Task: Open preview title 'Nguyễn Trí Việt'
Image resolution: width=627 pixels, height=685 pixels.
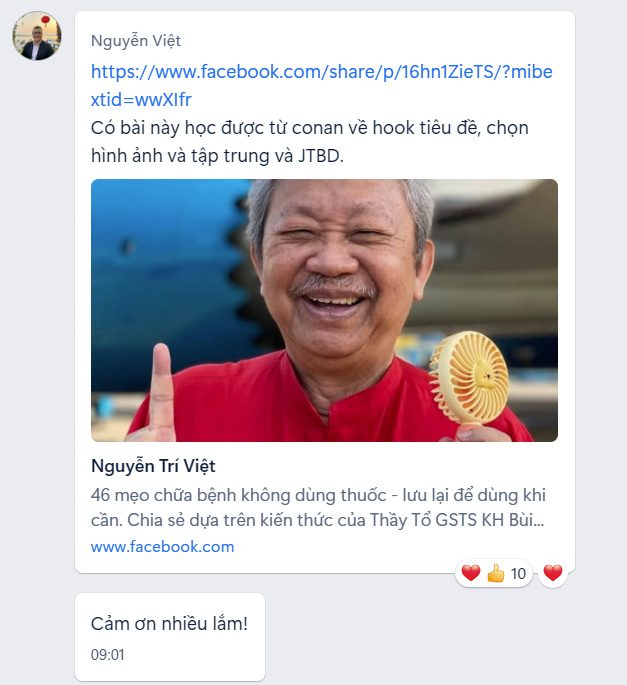Action: click(x=153, y=466)
